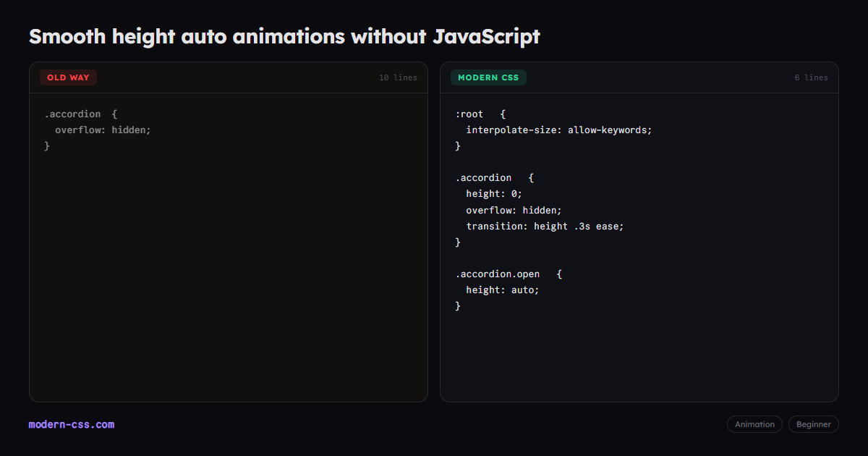This screenshot has height=456, width=868.
Task: Click the OLD WAY badge
Action: coord(69,77)
